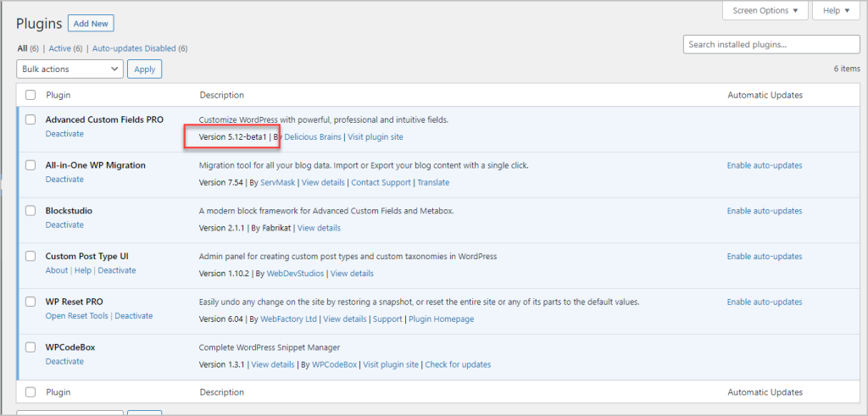Click the Description column header at top

(x=221, y=95)
